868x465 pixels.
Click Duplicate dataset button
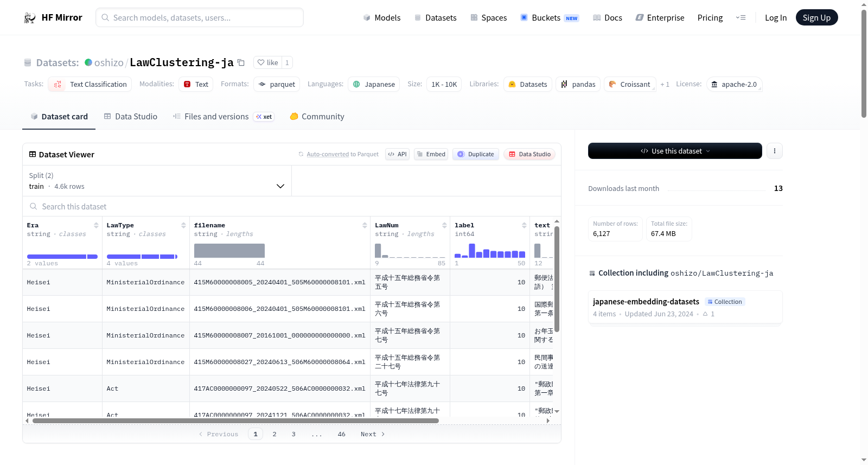476,155
